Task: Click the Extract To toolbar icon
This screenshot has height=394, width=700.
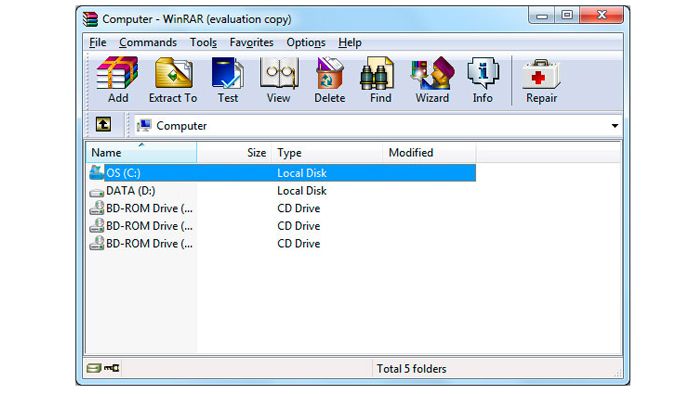Action: pos(173,80)
